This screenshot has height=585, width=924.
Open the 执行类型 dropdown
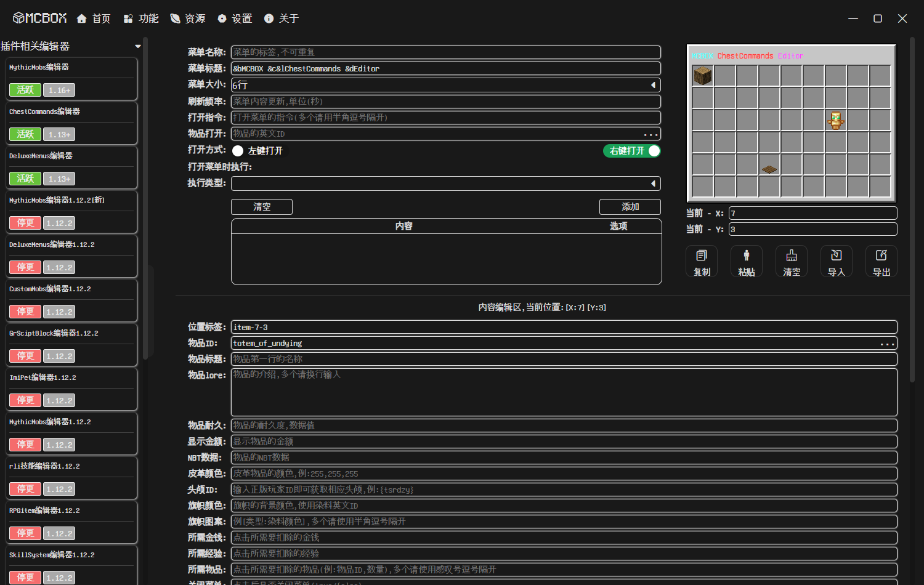pyautogui.click(x=446, y=184)
